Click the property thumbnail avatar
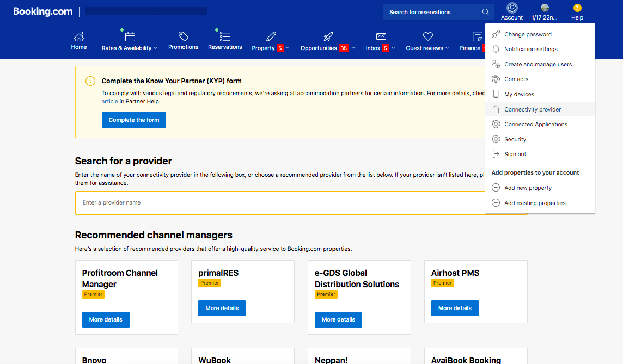Image resolution: width=623 pixels, height=364 pixels. [x=545, y=8]
